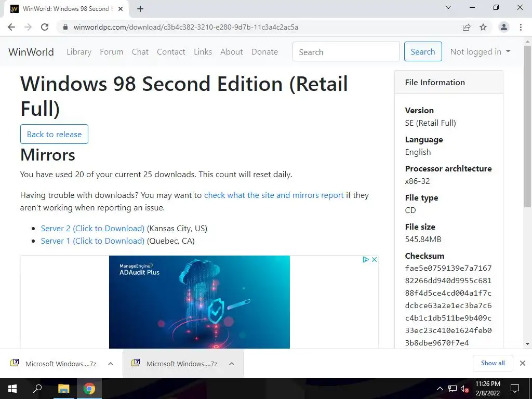Open the Contact nav item

tap(171, 52)
